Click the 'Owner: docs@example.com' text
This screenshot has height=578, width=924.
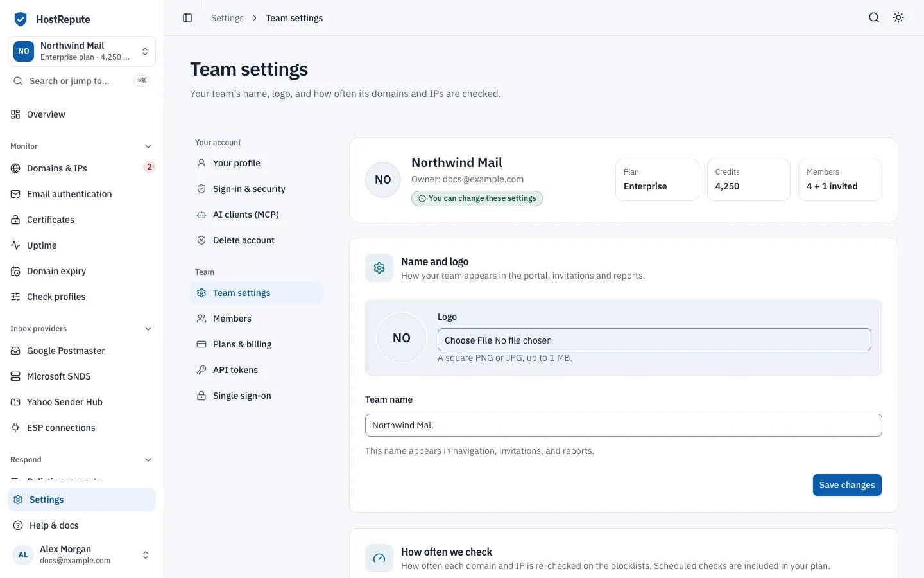pyautogui.click(x=467, y=179)
